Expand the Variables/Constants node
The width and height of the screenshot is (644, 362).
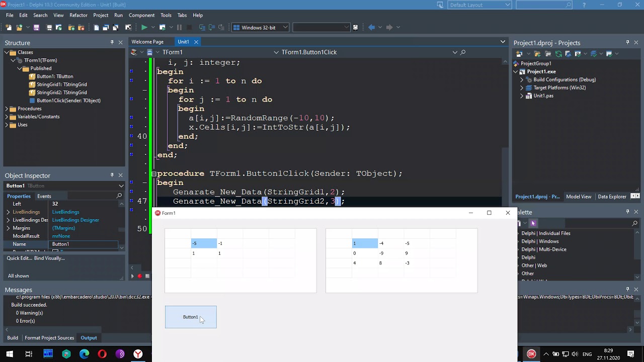point(7,117)
